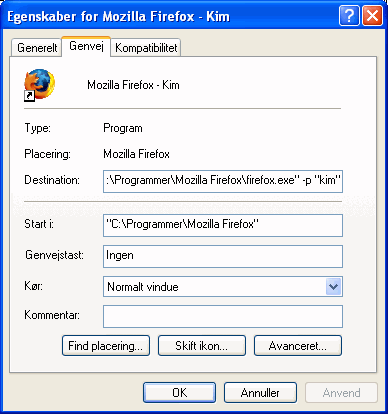Select the Genvej tab

86,46
